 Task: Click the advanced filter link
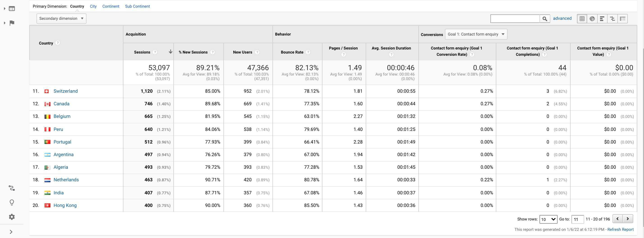tap(562, 18)
